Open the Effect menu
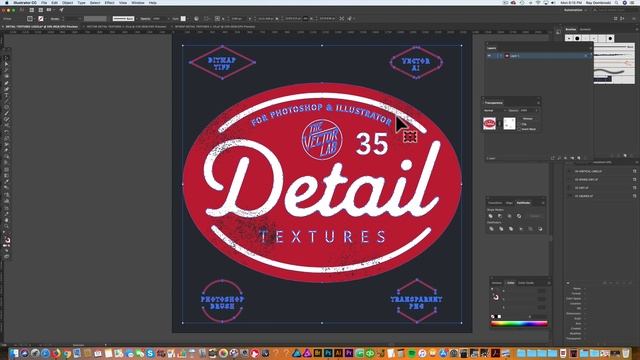Image resolution: width=640 pixels, height=360 pixels. 109,2
